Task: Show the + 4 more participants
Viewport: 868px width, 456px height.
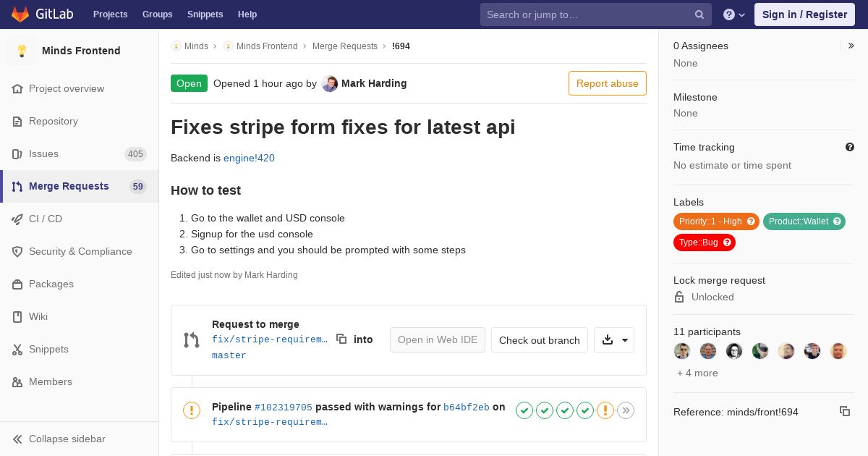Action: point(697,373)
